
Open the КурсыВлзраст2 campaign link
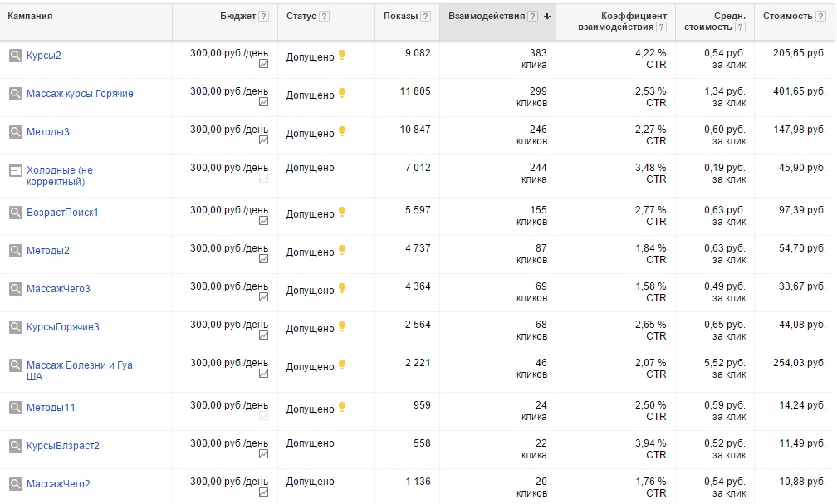tap(63, 446)
